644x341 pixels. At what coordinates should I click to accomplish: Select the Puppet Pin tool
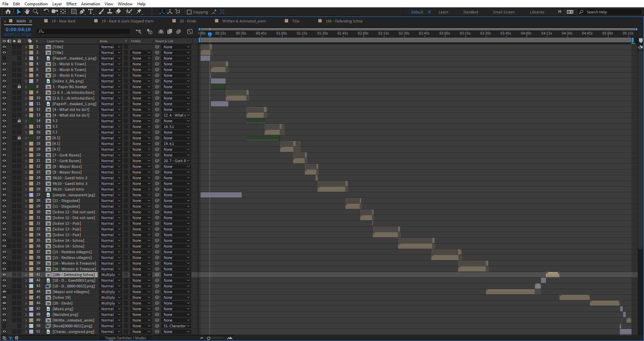(x=139, y=12)
